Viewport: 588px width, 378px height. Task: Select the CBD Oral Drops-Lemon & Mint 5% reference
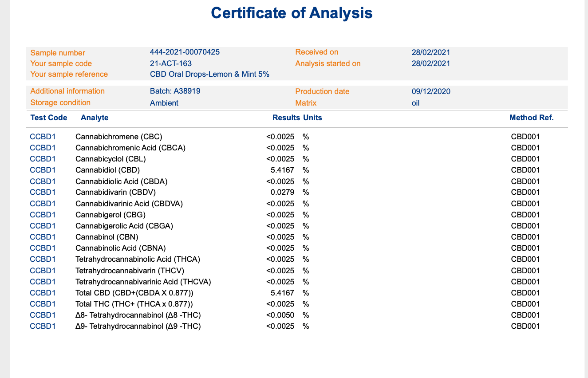point(209,74)
